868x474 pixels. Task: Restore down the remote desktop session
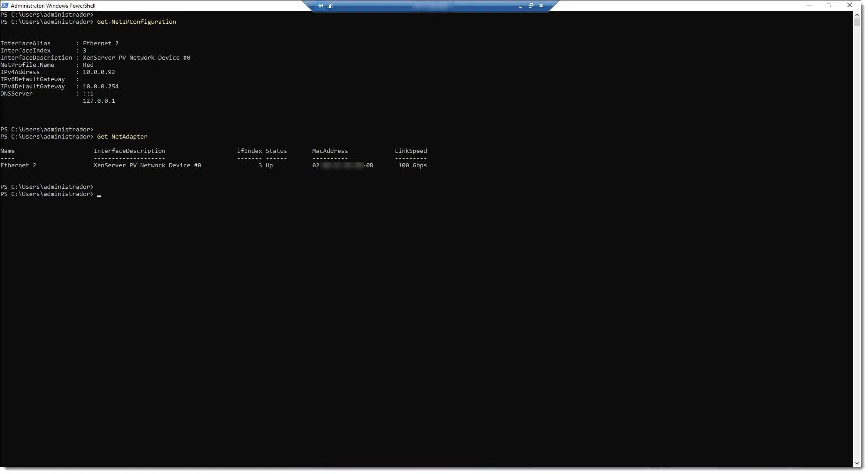click(x=531, y=6)
